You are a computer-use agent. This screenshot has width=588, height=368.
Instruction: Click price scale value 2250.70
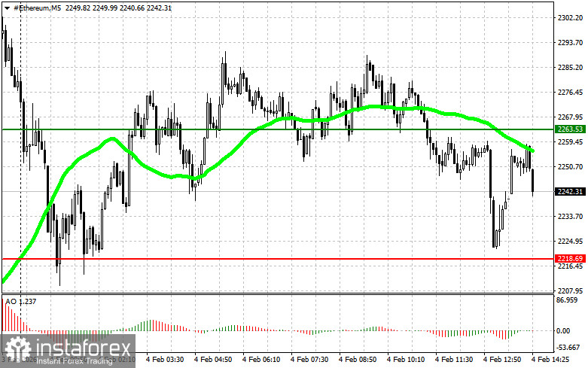570,167
